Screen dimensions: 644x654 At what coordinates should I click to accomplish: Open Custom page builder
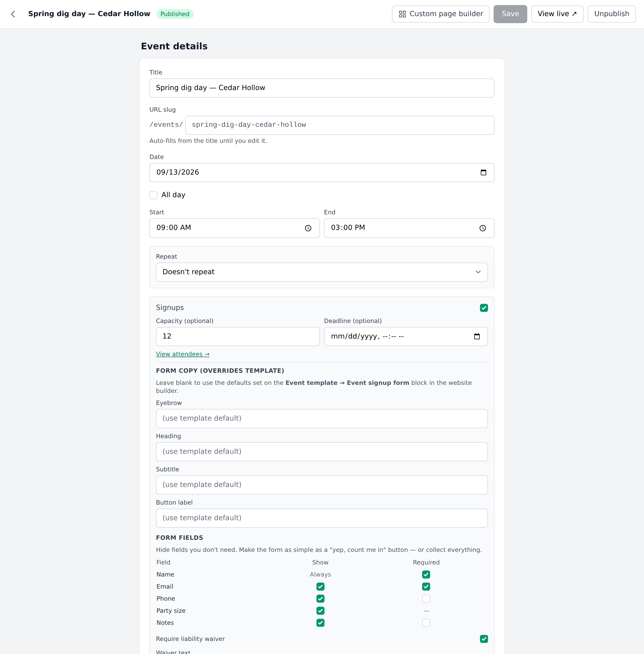(x=440, y=14)
